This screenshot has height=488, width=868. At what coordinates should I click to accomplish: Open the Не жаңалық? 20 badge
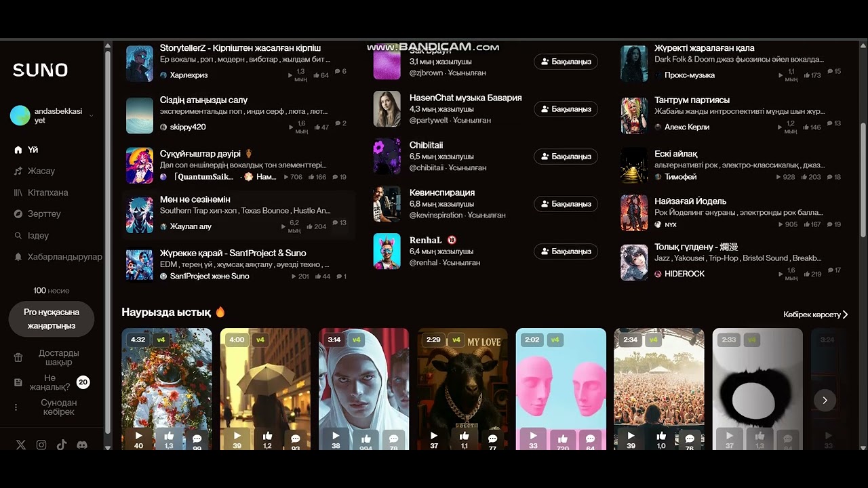(83, 382)
